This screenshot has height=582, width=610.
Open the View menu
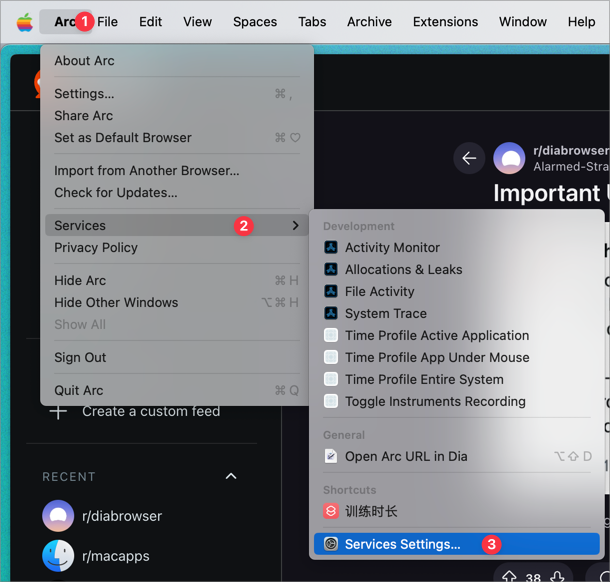point(198,22)
